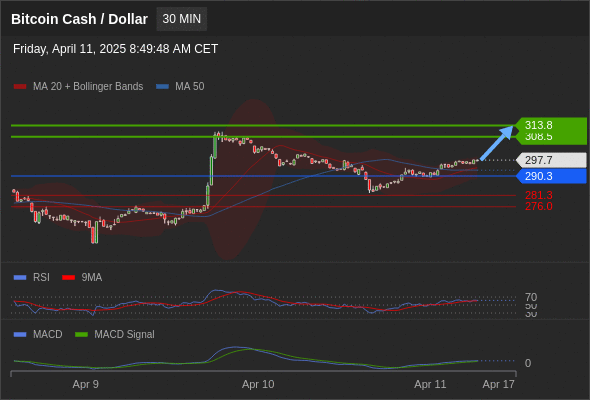Click the Apr 10 date label

[x=258, y=384]
